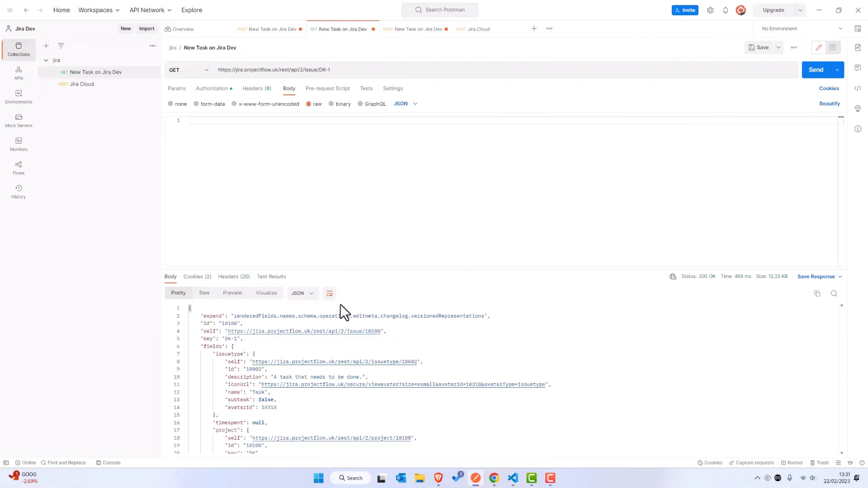Viewport: 868px width, 488px height.
Task: Click the Search Postman field
Action: coord(439,10)
